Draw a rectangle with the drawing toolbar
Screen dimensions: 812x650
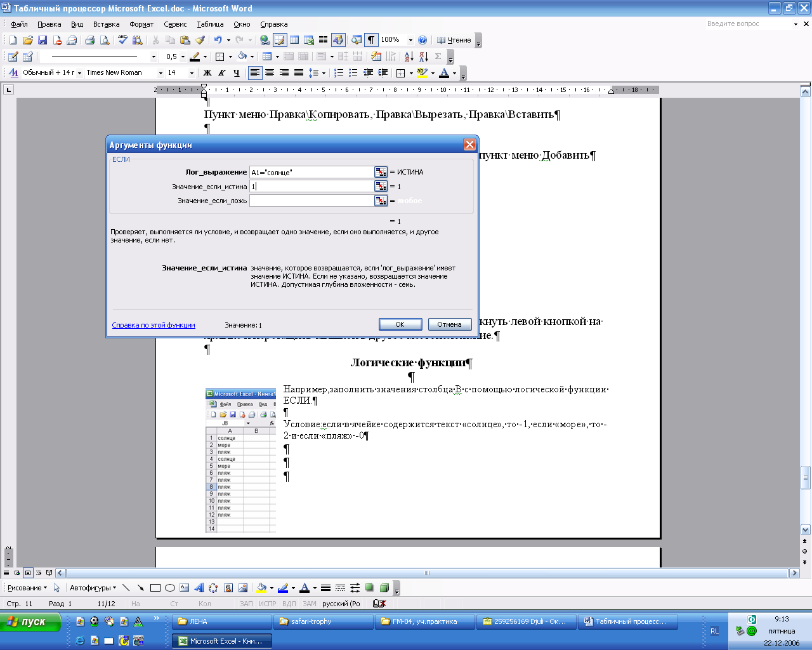[155, 588]
